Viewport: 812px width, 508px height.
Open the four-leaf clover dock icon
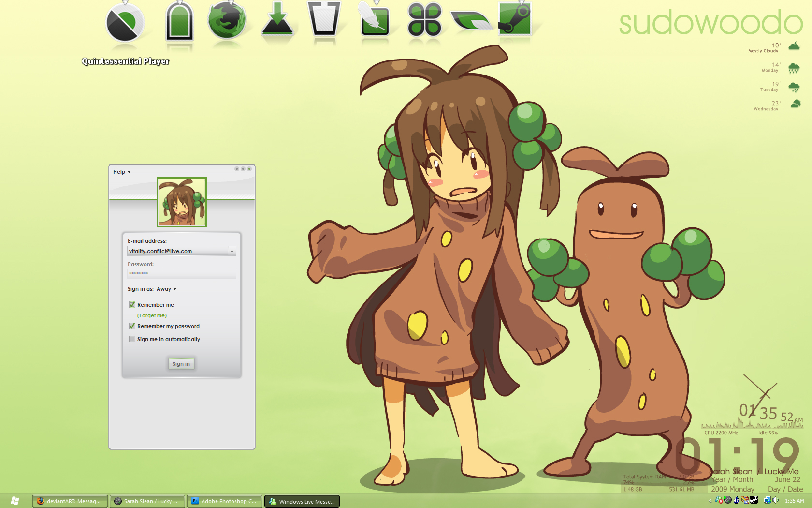coord(424,20)
